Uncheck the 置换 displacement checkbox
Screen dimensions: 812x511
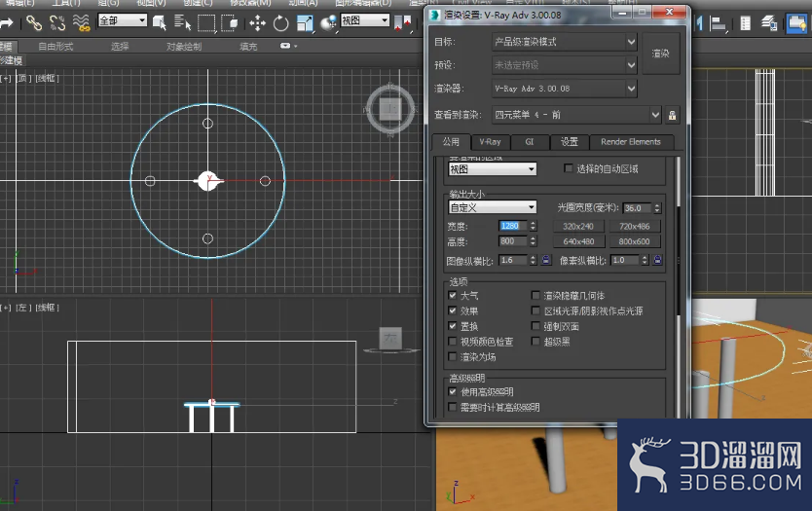click(453, 326)
